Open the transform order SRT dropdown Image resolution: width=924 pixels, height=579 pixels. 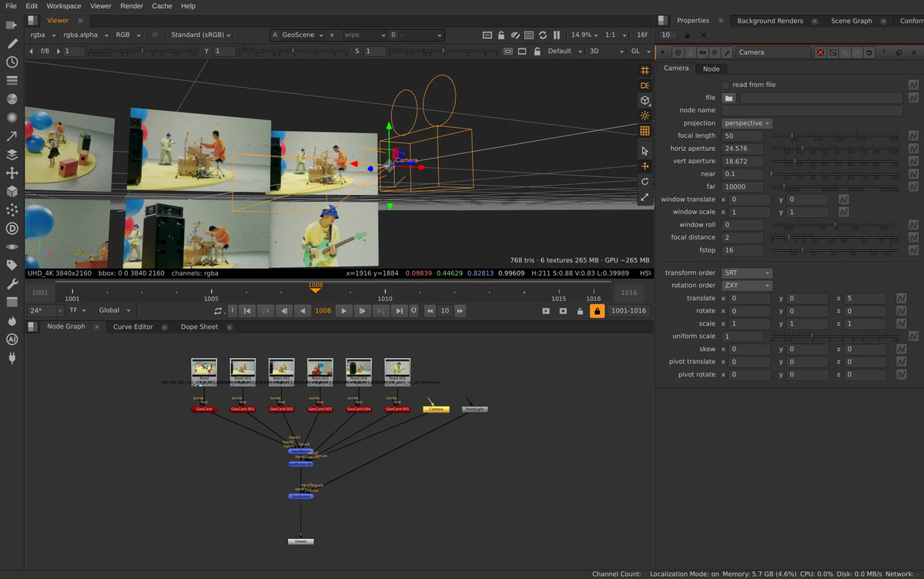tap(747, 273)
